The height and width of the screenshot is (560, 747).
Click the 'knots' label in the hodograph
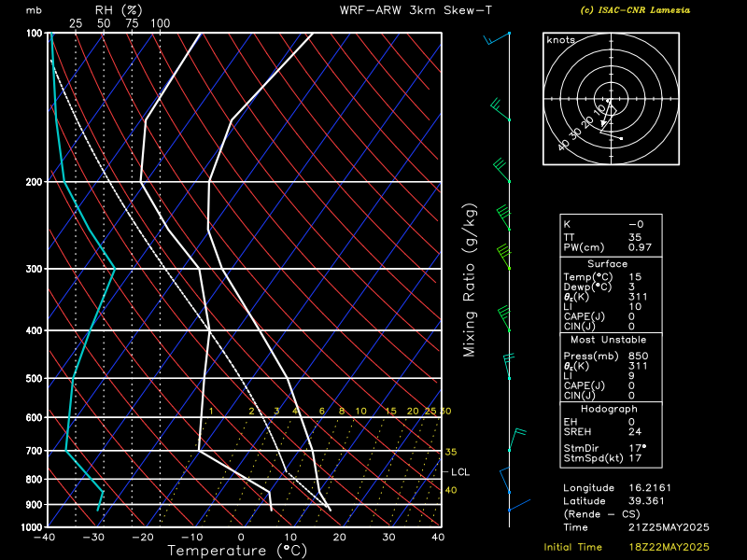561,40
